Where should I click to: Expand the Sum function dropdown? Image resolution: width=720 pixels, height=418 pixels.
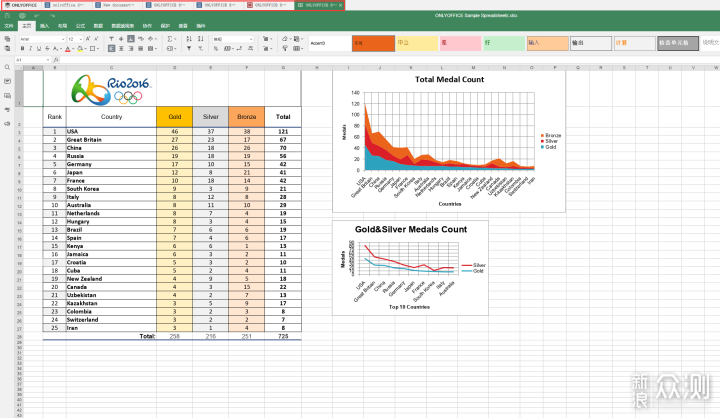pyautogui.click(x=175, y=39)
